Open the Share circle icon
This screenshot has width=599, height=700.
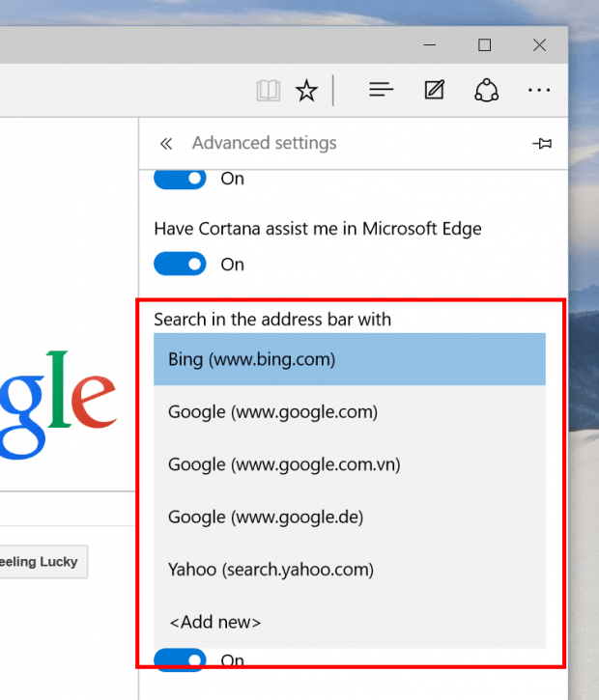pyautogui.click(x=486, y=90)
